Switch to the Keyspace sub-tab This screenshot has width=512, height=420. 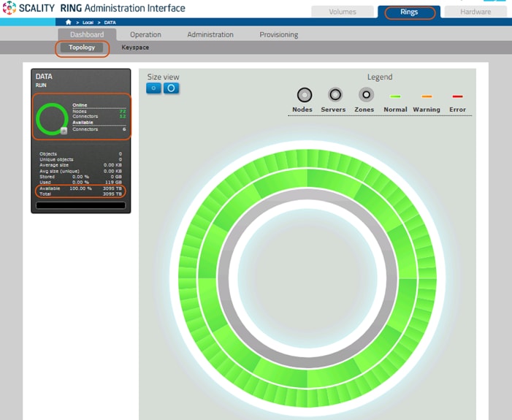pos(135,48)
